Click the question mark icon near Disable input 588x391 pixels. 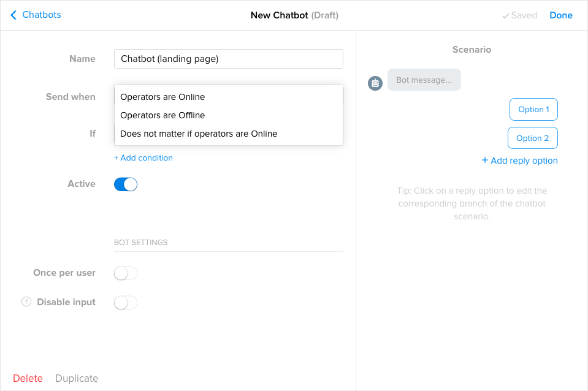coord(26,302)
